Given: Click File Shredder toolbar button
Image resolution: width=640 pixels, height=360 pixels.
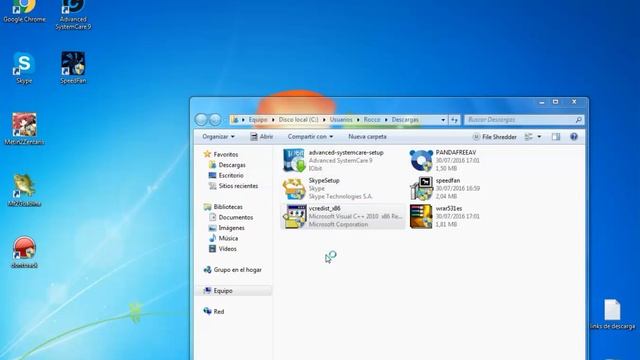Looking at the screenshot, I should pyautogui.click(x=494, y=137).
